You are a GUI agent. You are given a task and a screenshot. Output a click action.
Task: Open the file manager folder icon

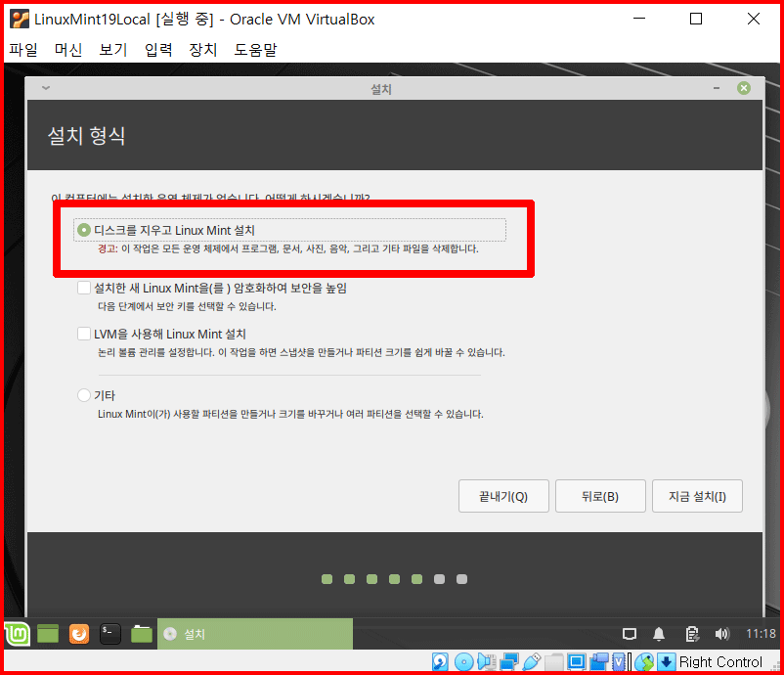pyautogui.click(x=142, y=634)
